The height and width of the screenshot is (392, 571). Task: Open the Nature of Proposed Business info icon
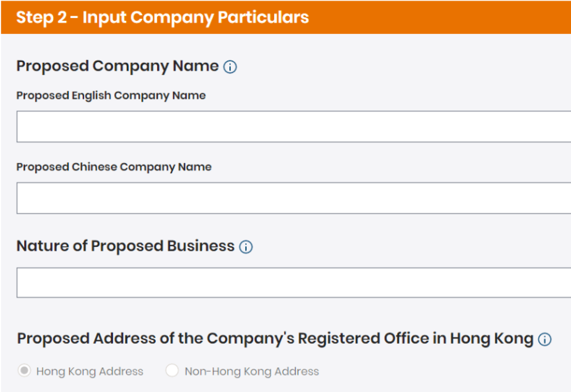246,247
